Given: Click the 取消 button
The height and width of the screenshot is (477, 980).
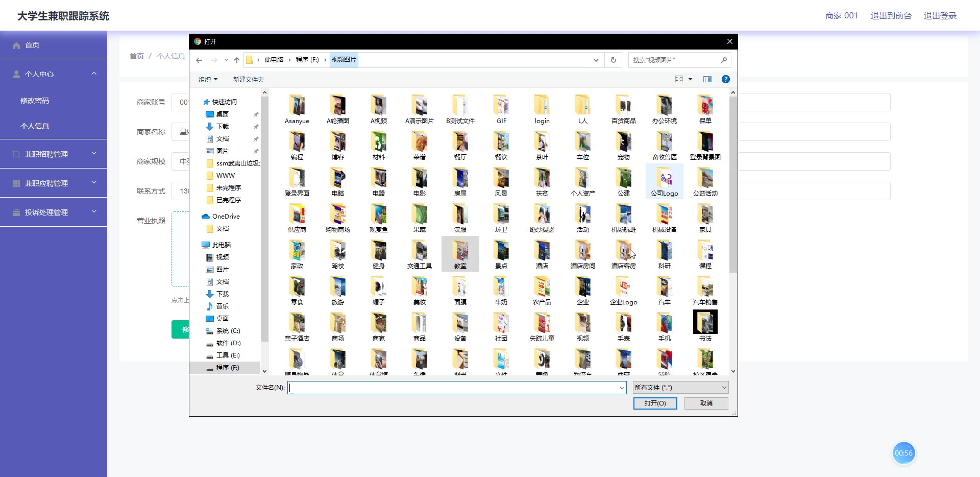Looking at the screenshot, I should [706, 403].
